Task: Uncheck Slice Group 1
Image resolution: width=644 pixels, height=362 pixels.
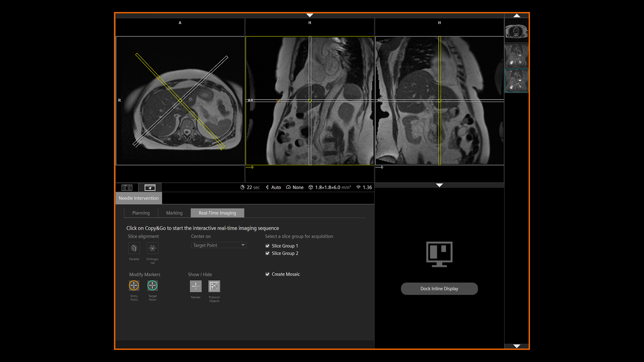Action: point(267,246)
